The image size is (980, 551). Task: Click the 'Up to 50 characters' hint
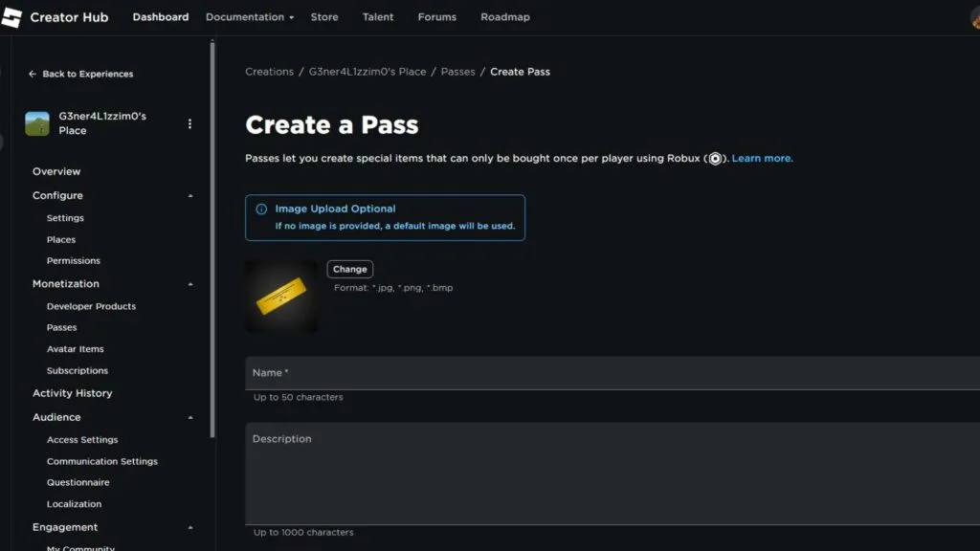(299, 397)
